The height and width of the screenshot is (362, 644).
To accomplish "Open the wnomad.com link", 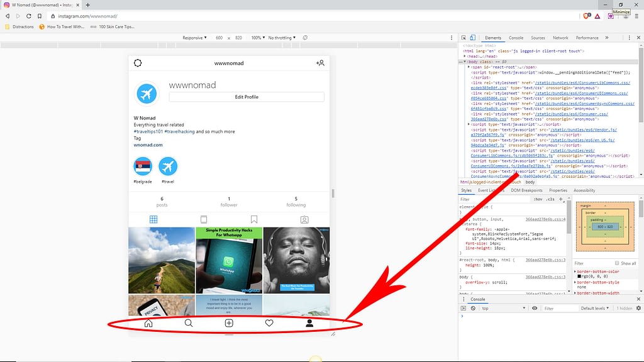I will pyautogui.click(x=148, y=145).
